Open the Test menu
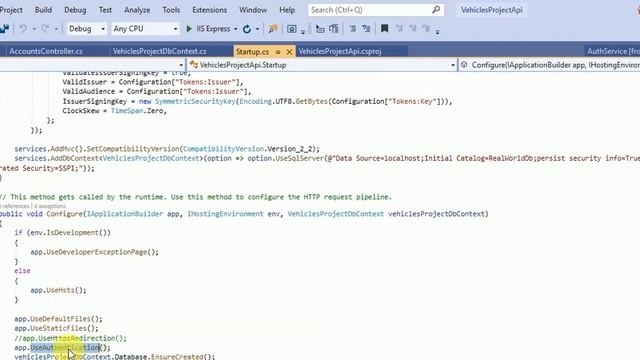 pos(105,10)
